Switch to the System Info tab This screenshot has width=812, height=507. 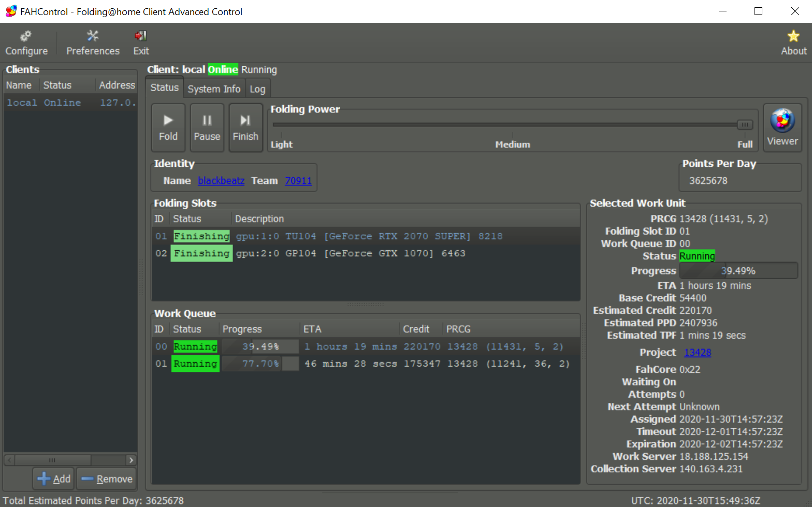click(x=214, y=89)
